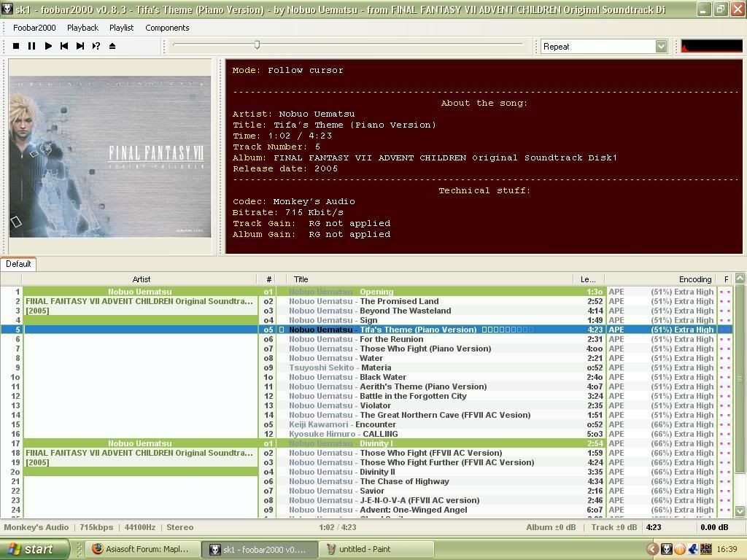Skip to the next track

coord(80,46)
